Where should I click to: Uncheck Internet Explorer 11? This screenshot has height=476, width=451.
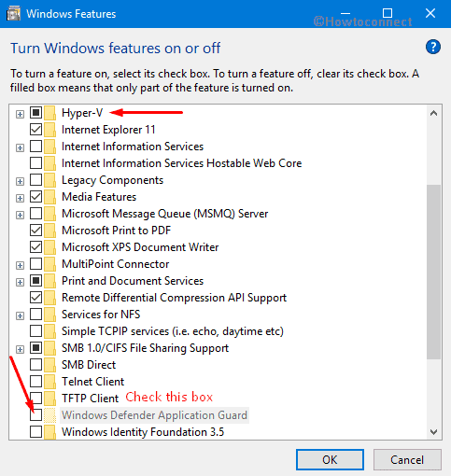point(35,129)
